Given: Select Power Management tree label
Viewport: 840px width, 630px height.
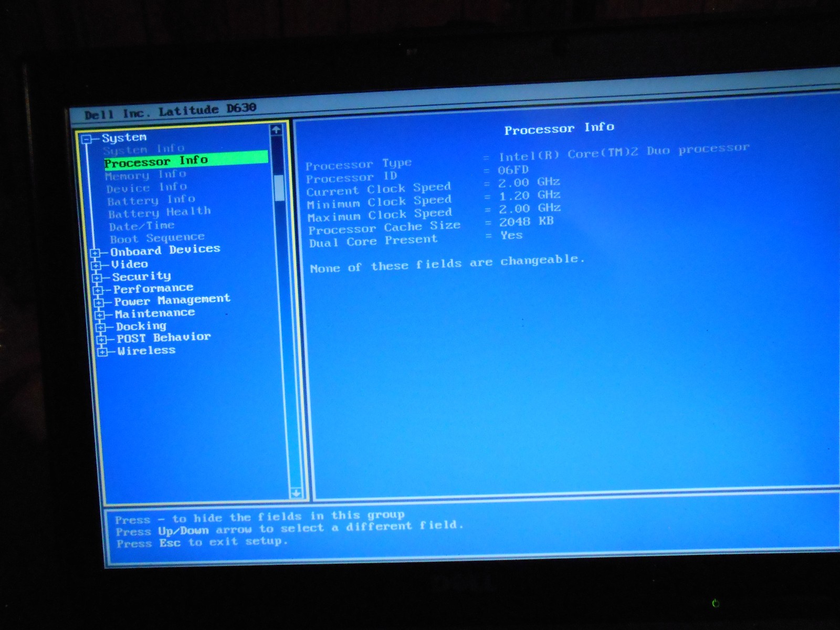Looking at the screenshot, I should click(172, 300).
